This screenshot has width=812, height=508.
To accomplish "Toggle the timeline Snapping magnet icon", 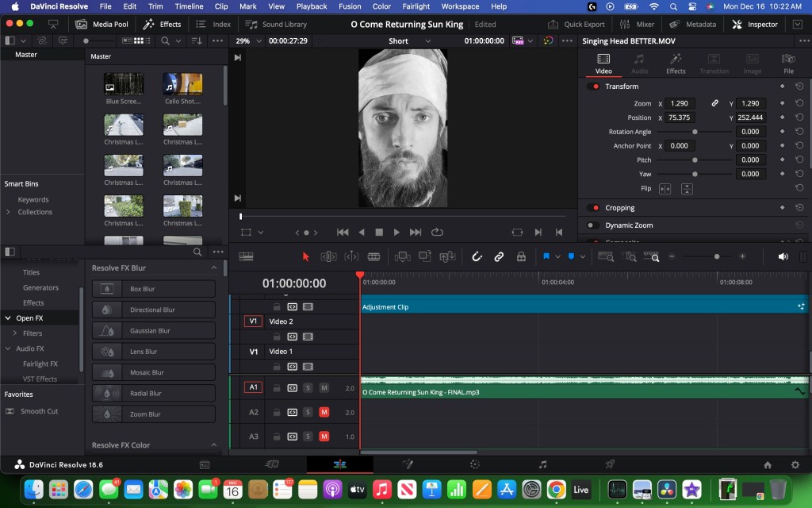I will coord(477,256).
